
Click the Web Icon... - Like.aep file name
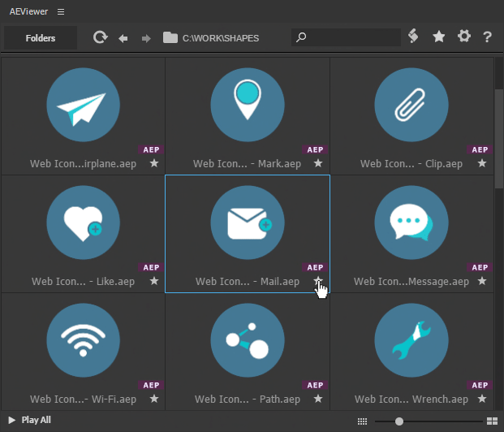84,282
